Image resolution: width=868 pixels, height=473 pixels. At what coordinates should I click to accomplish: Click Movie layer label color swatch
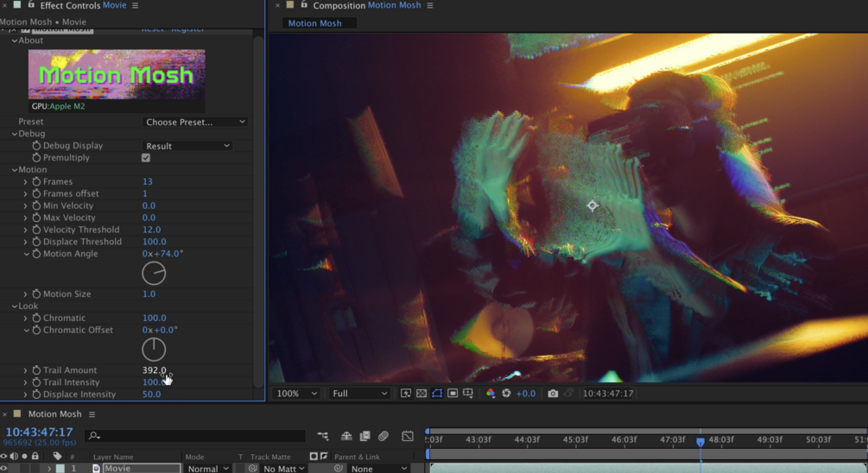60,468
